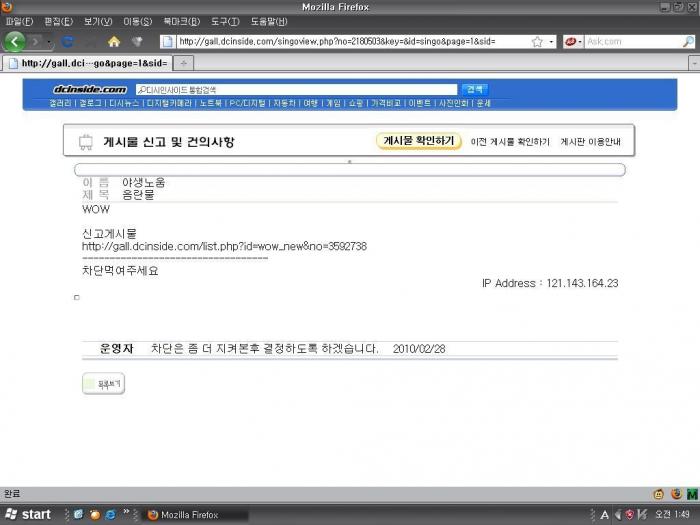
Task: Expand the URL history dropdown arrow
Action: click(552, 42)
